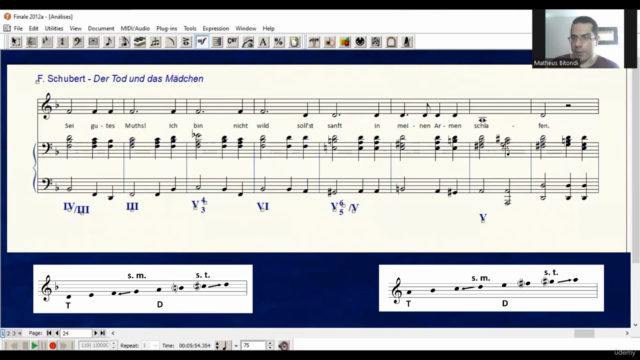Adjust the tempo value stepper arrows
This screenshot has width=640, height=360.
coord(270,346)
